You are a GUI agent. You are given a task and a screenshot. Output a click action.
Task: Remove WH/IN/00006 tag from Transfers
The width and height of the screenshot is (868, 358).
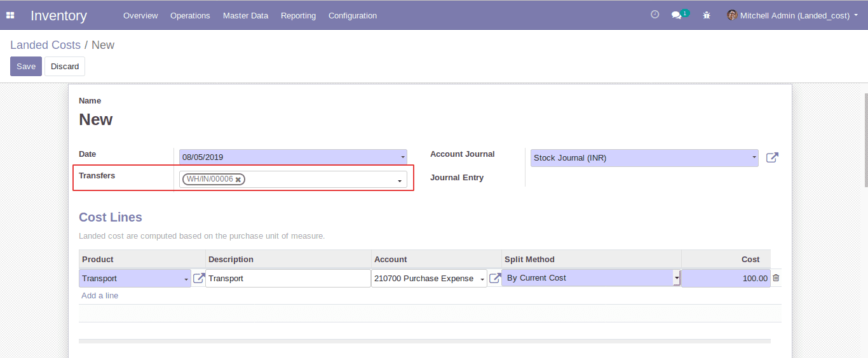(x=238, y=180)
